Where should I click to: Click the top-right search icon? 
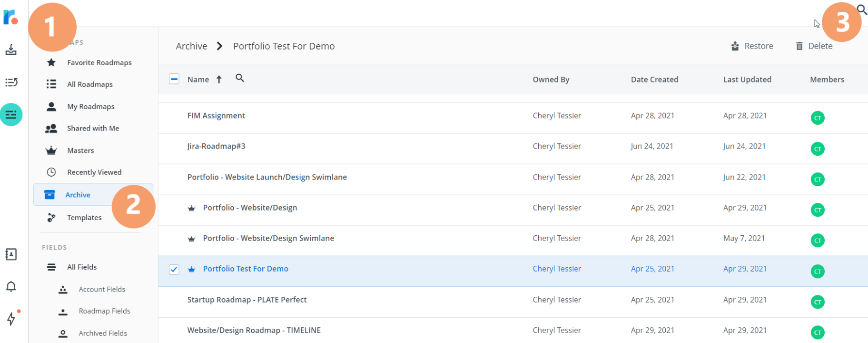click(862, 9)
